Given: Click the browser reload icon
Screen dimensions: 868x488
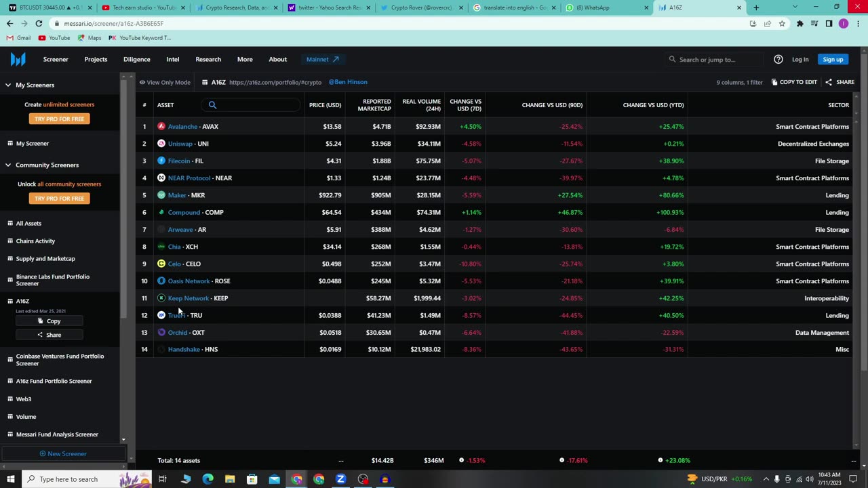Looking at the screenshot, I should tap(39, 23).
